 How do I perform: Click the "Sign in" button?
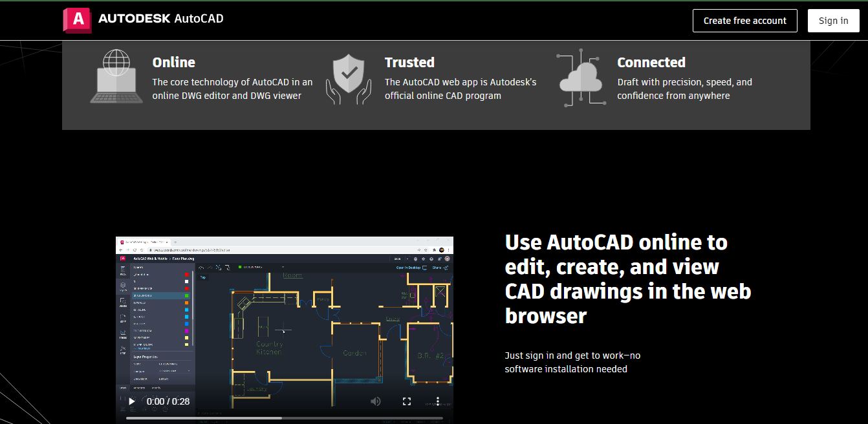[x=833, y=21]
